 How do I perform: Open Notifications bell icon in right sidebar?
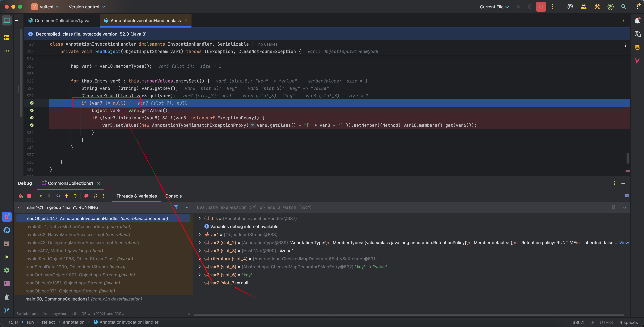[x=637, y=20]
